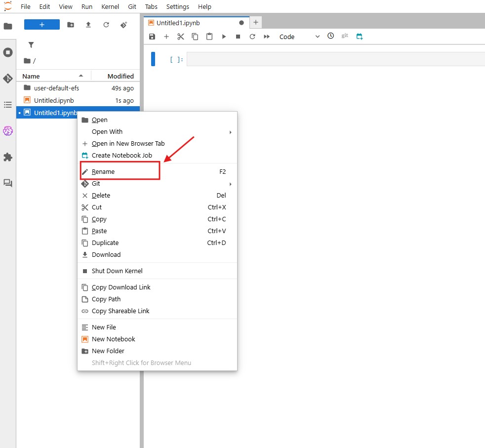Open the Extension Manager puzzle icon
485x448 pixels.
tap(8, 157)
